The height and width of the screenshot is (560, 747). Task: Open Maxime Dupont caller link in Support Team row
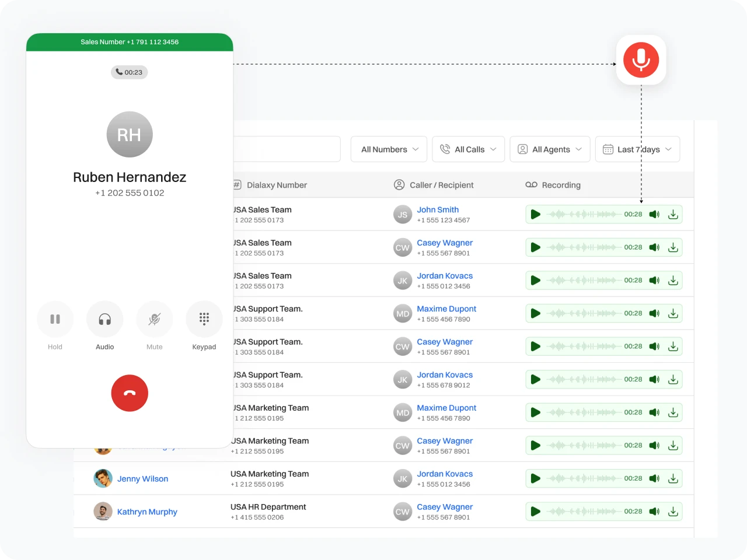click(x=446, y=309)
